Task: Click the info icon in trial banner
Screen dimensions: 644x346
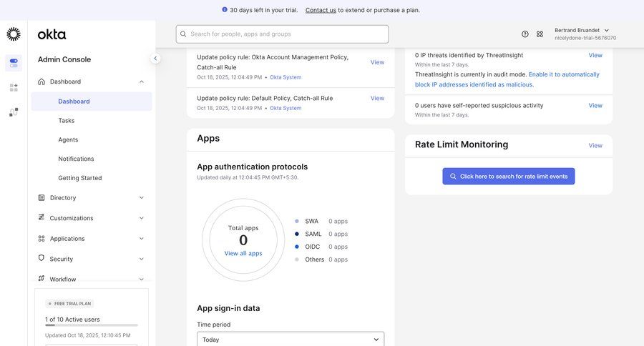Action: pos(224,9)
